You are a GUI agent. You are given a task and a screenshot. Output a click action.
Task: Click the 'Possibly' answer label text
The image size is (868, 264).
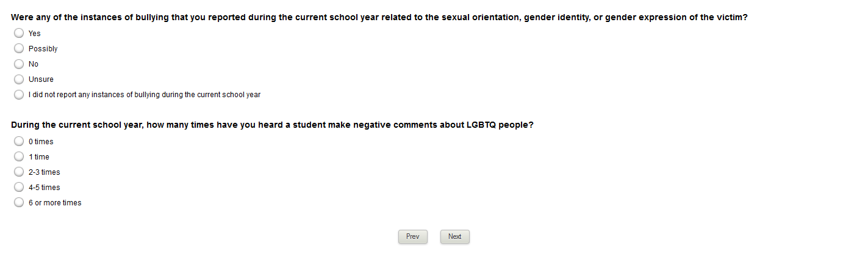pyautogui.click(x=43, y=49)
